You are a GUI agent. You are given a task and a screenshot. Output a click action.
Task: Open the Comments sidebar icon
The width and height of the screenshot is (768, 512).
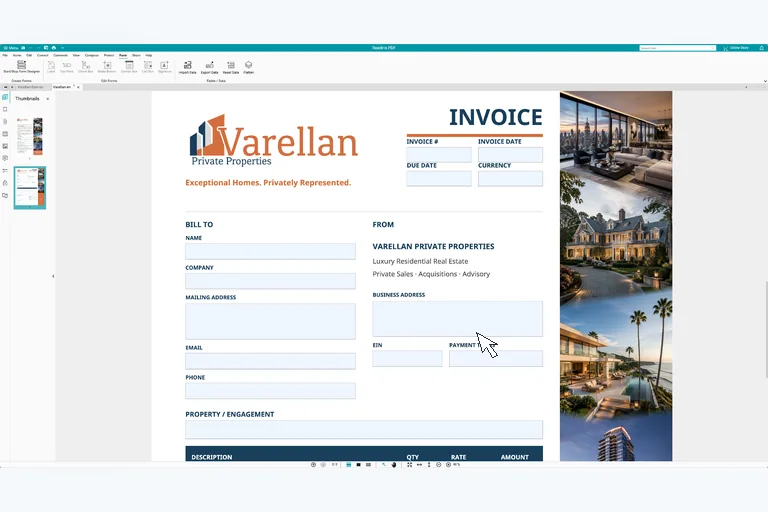(5, 158)
